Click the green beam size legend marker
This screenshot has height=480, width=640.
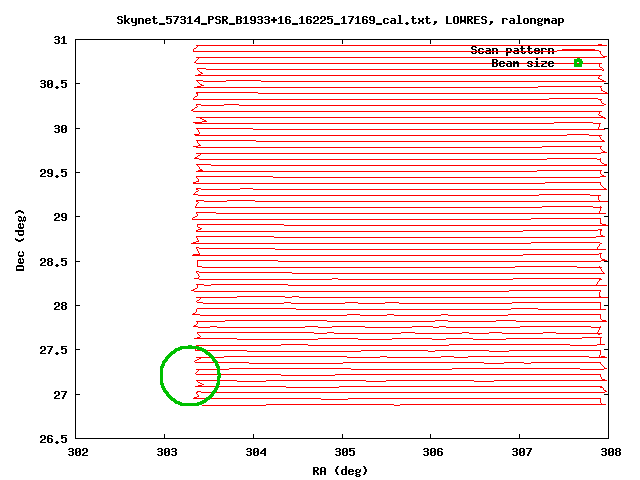point(578,63)
